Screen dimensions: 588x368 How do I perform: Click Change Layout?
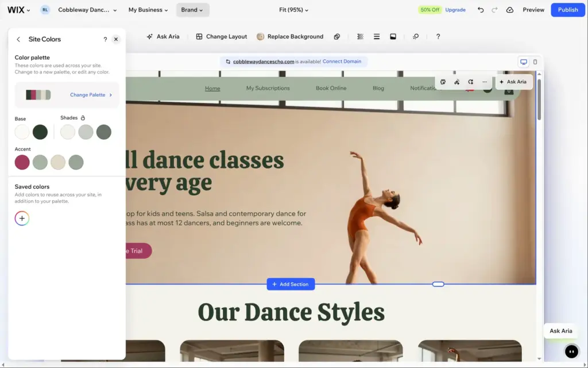pos(221,36)
